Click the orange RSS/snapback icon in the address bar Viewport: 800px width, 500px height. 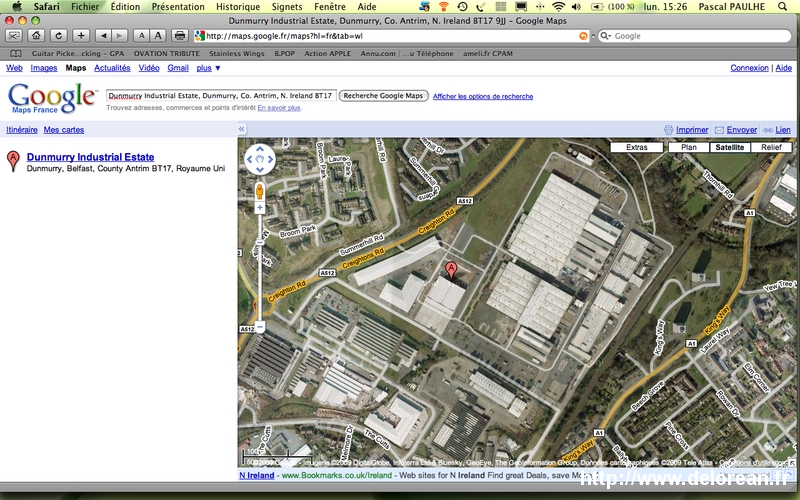[x=583, y=36]
